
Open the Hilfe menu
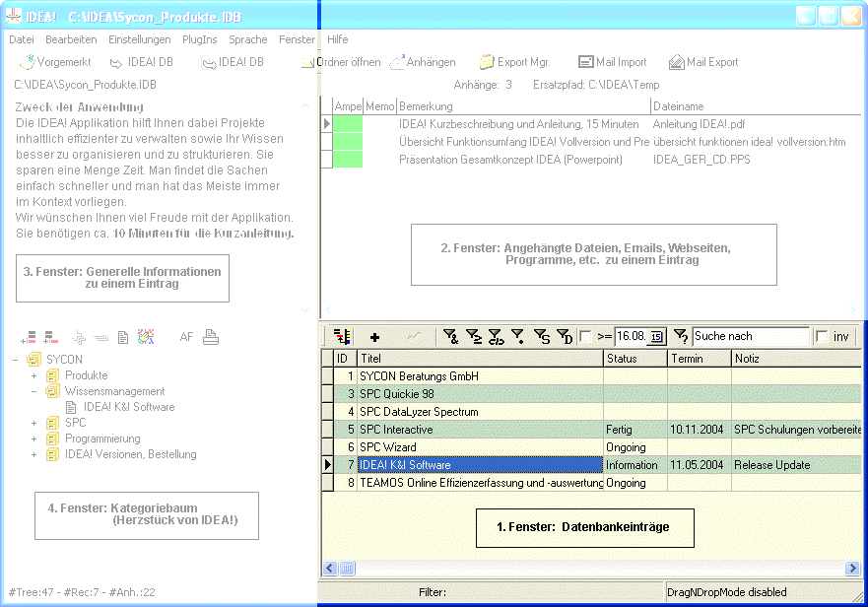pyautogui.click(x=338, y=39)
